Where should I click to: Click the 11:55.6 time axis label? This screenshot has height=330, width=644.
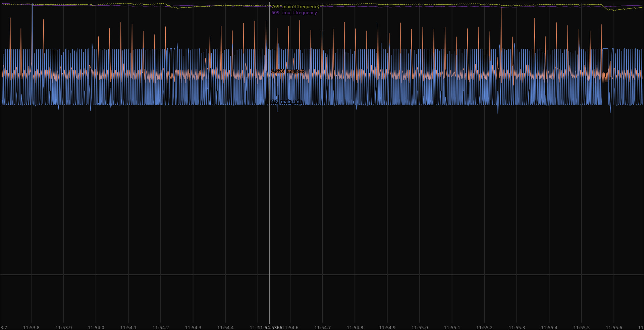pos(614,328)
